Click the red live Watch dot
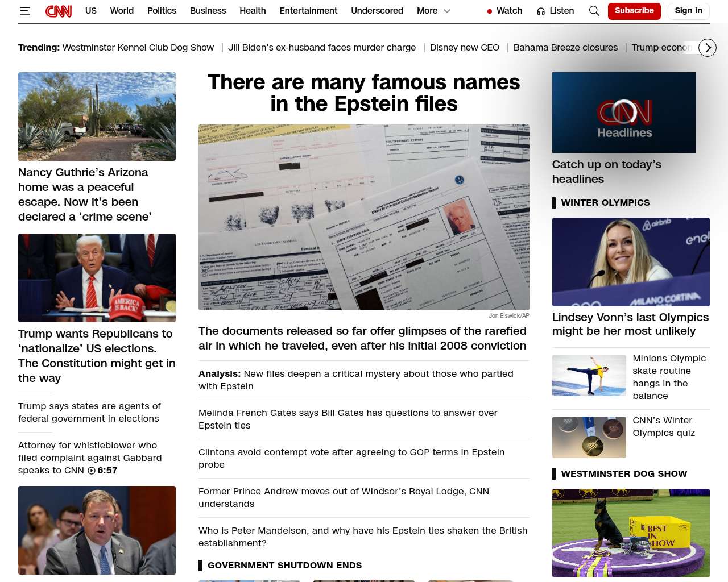Screen dimensions: 728x582 click(x=490, y=11)
